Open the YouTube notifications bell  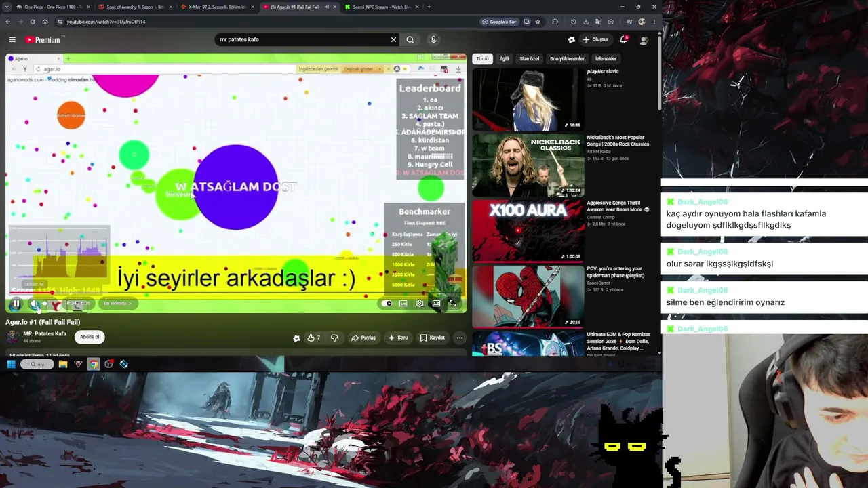623,39
